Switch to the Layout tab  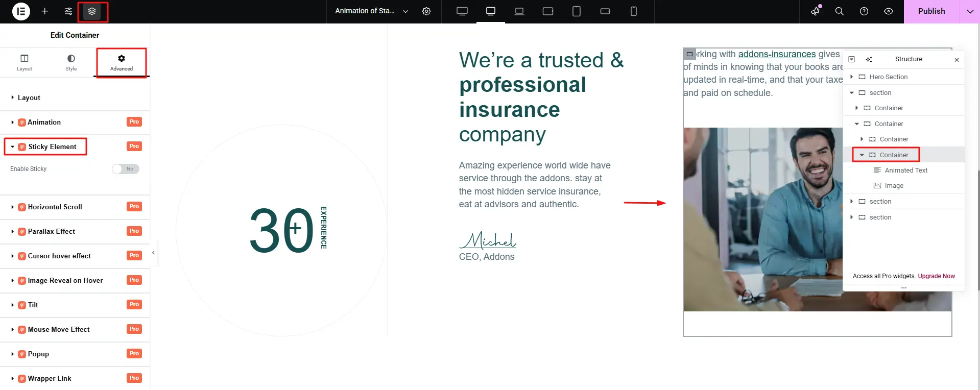coord(24,62)
